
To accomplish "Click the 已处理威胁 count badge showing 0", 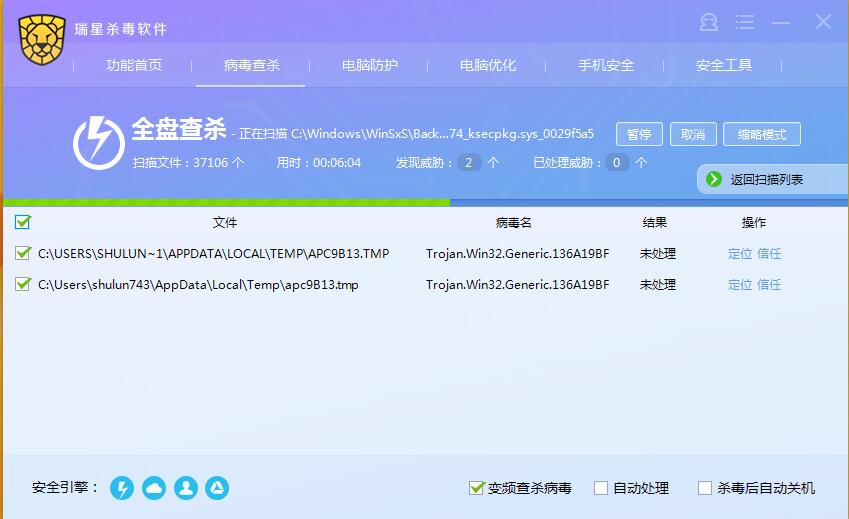I will (617, 162).
